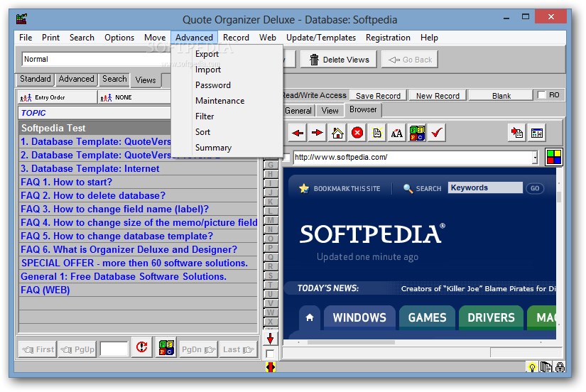Screen dimensions: 586x392
Task: Toggle the RO read-only checkbox
Action: point(541,95)
